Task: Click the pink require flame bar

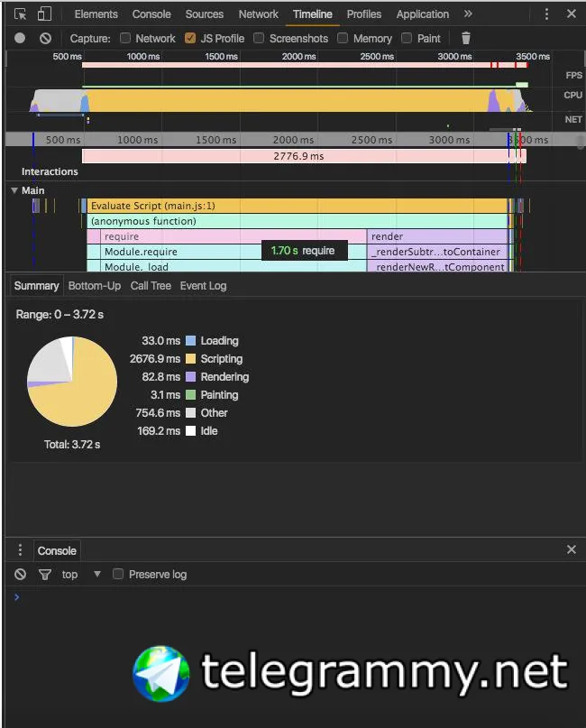Action: pyautogui.click(x=233, y=236)
